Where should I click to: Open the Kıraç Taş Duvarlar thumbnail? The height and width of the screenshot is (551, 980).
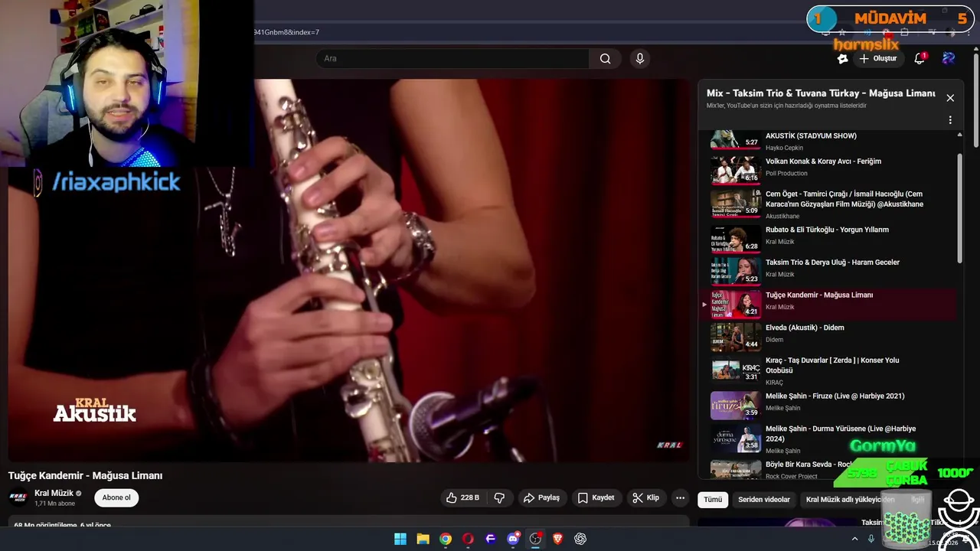coord(735,370)
